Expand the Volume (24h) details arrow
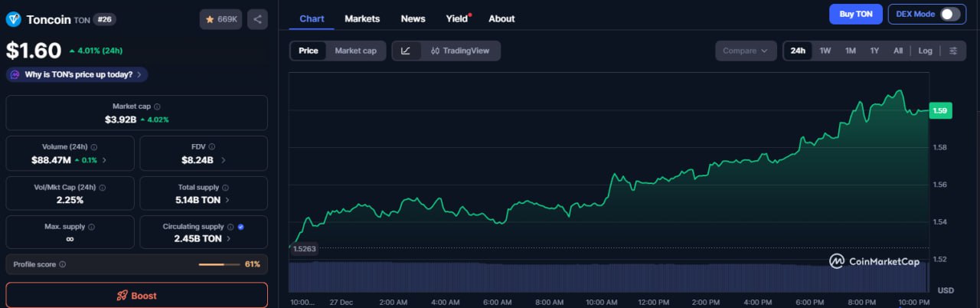This screenshot has width=980, height=308. (104, 160)
